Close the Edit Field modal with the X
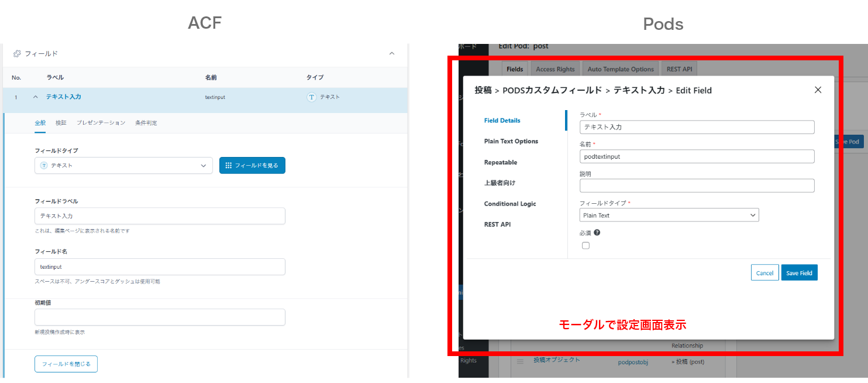 point(818,90)
